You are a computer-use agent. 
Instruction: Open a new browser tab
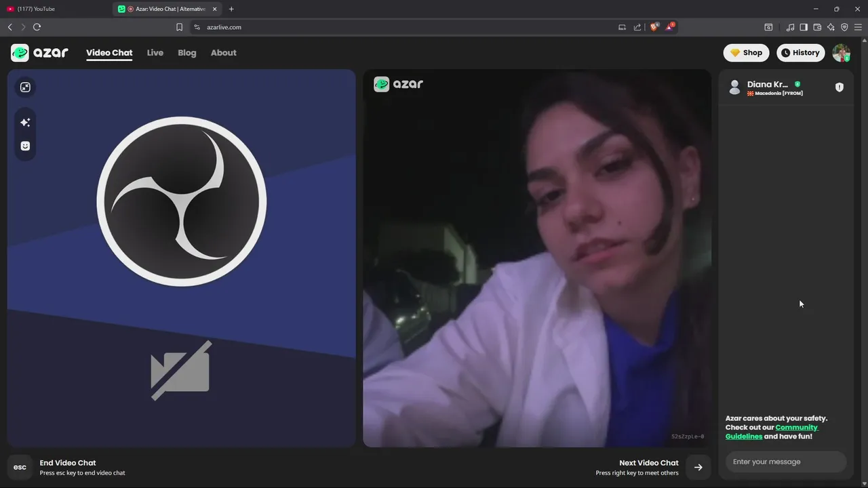click(x=231, y=9)
